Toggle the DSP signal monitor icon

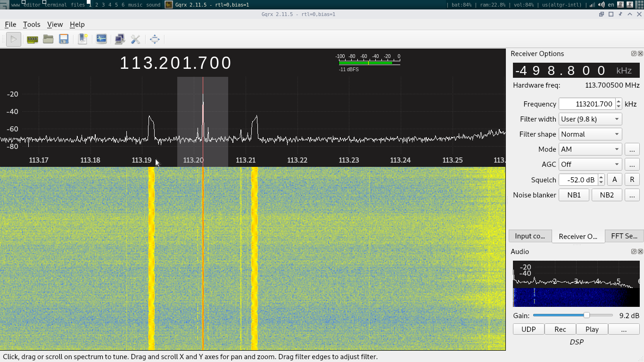101,39
